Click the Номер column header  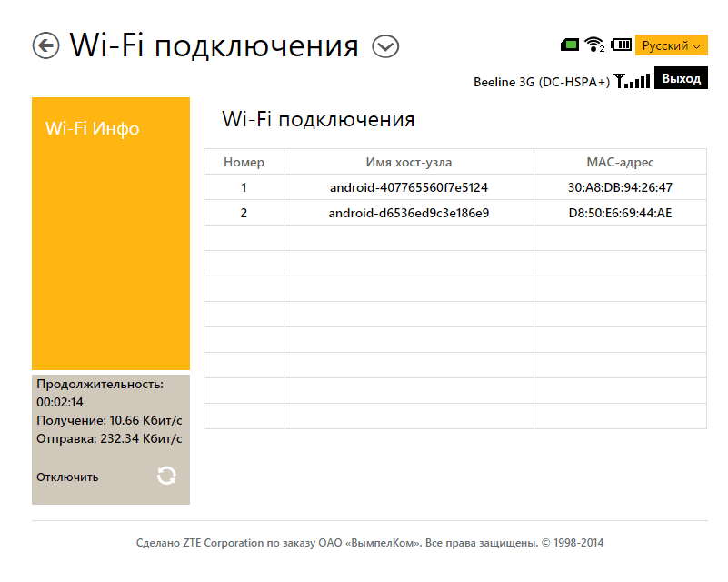(x=244, y=162)
